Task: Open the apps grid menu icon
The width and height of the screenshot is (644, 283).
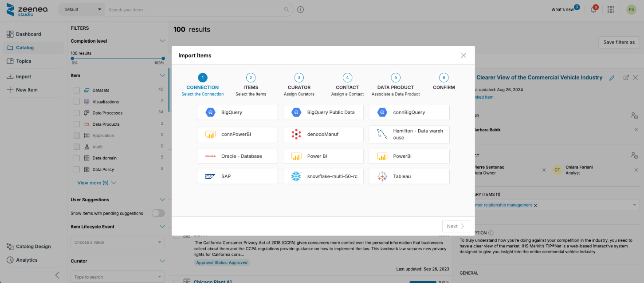Action: tap(611, 9)
